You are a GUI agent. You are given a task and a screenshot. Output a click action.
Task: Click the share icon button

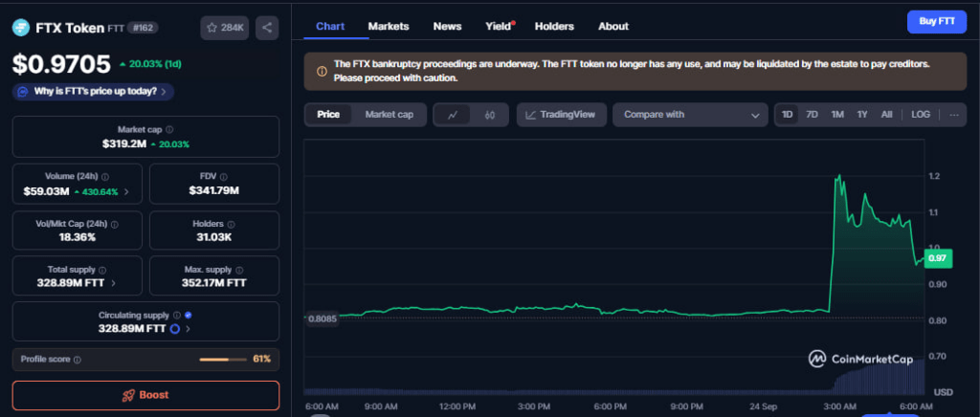(267, 28)
